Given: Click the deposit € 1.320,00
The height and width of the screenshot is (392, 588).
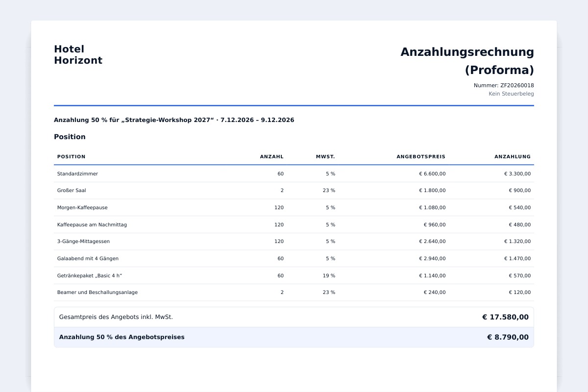Looking at the screenshot, I should tap(517, 242).
